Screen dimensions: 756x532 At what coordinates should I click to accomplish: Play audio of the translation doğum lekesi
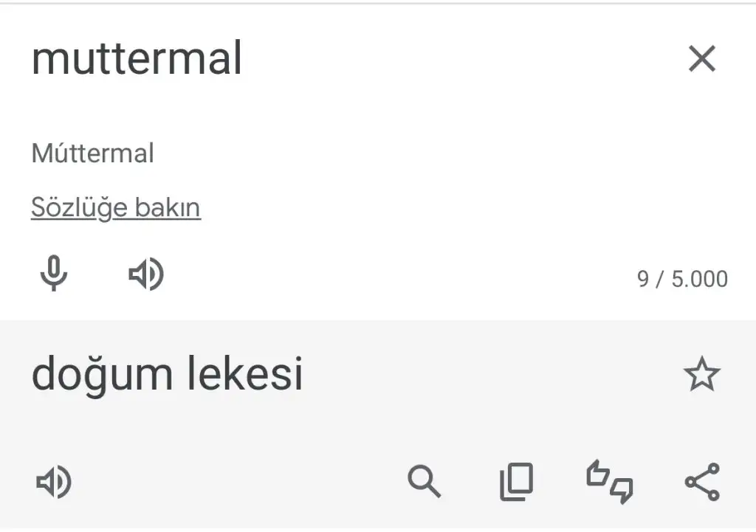pyautogui.click(x=54, y=481)
